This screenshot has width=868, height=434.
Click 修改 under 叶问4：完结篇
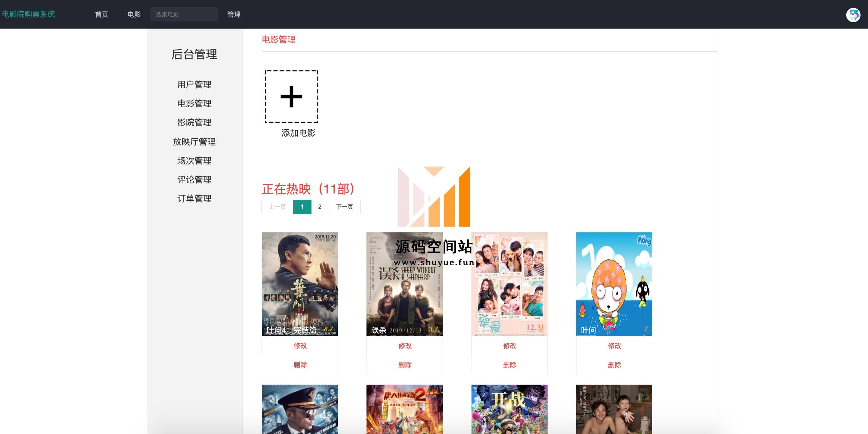coord(300,345)
